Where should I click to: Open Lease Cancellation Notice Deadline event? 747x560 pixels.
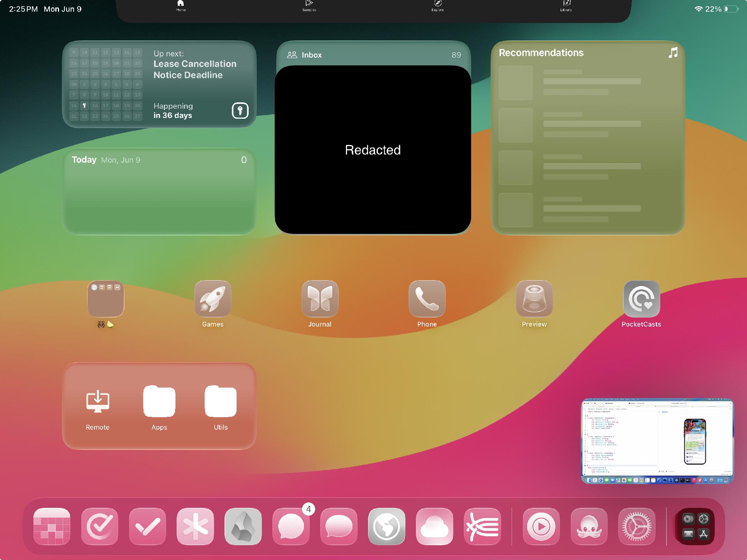(x=195, y=69)
